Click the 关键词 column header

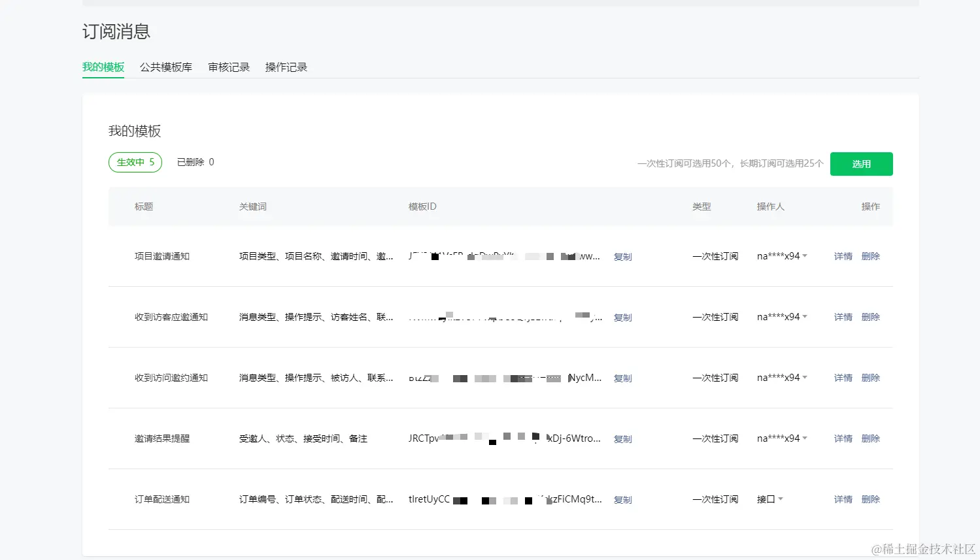coord(253,206)
